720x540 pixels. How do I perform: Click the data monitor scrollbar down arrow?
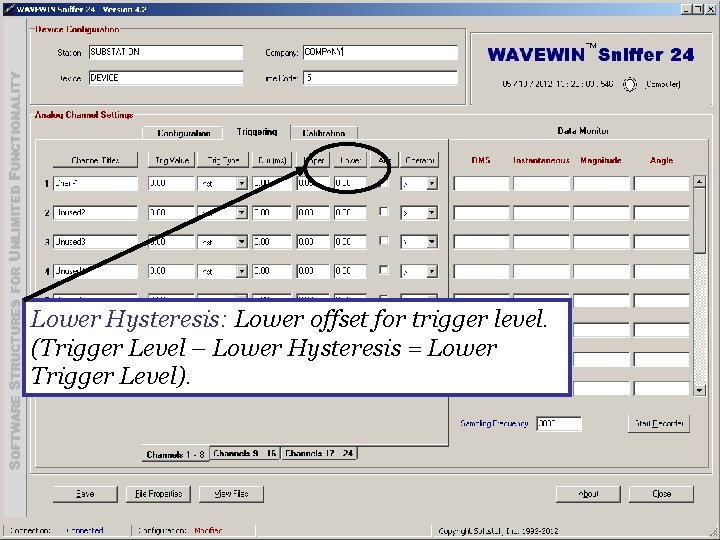(699, 390)
